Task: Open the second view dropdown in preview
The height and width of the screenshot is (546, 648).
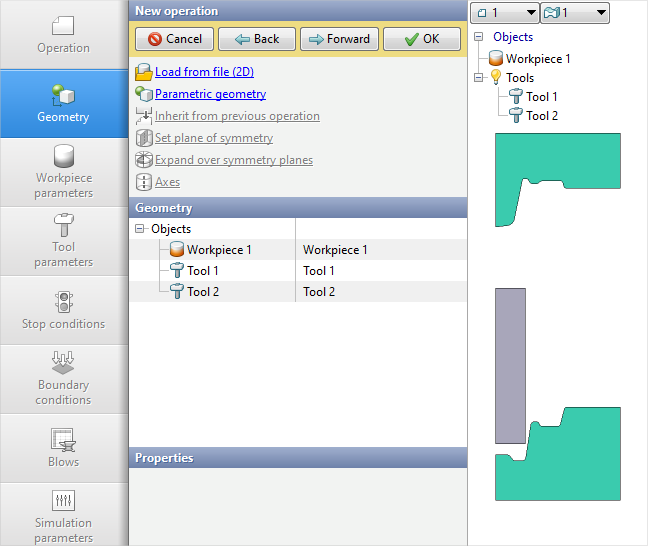Action: 574,13
